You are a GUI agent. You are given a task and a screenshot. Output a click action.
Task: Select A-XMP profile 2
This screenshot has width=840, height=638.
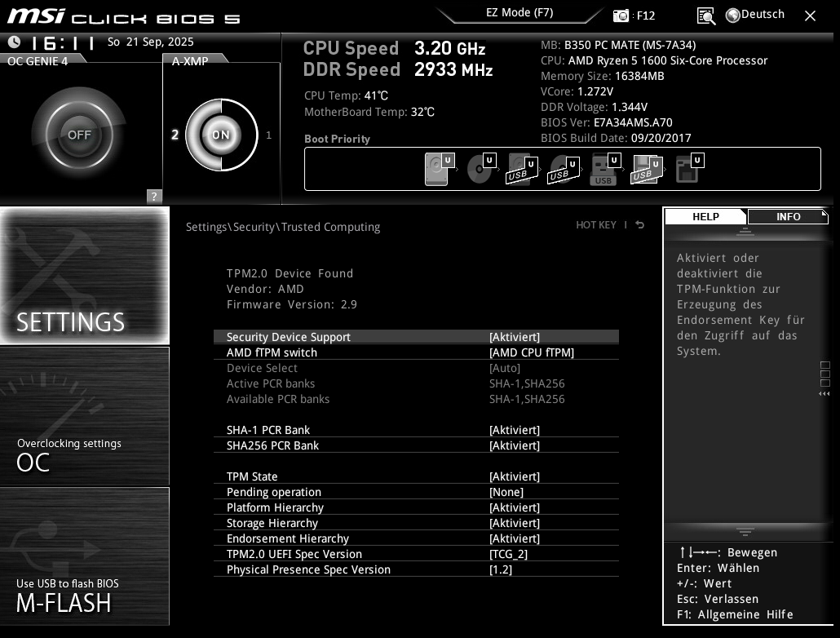175,135
